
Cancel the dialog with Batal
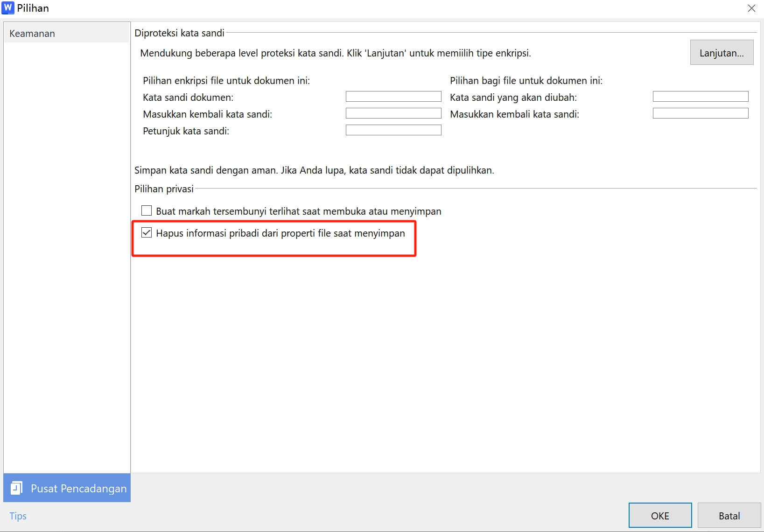729,515
